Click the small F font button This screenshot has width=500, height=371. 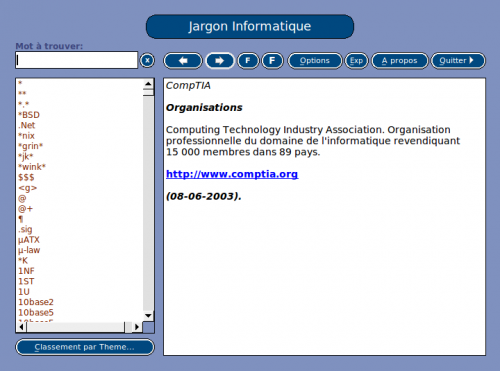click(x=248, y=61)
